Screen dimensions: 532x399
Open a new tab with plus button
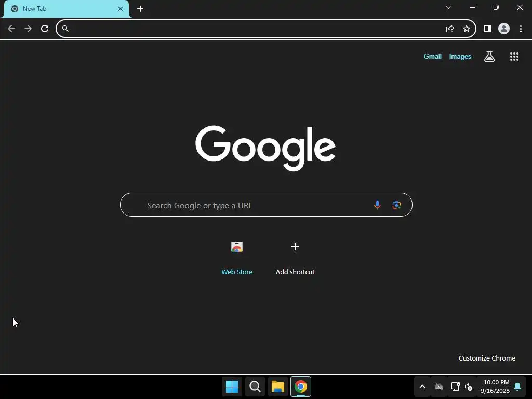click(x=140, y=9)
